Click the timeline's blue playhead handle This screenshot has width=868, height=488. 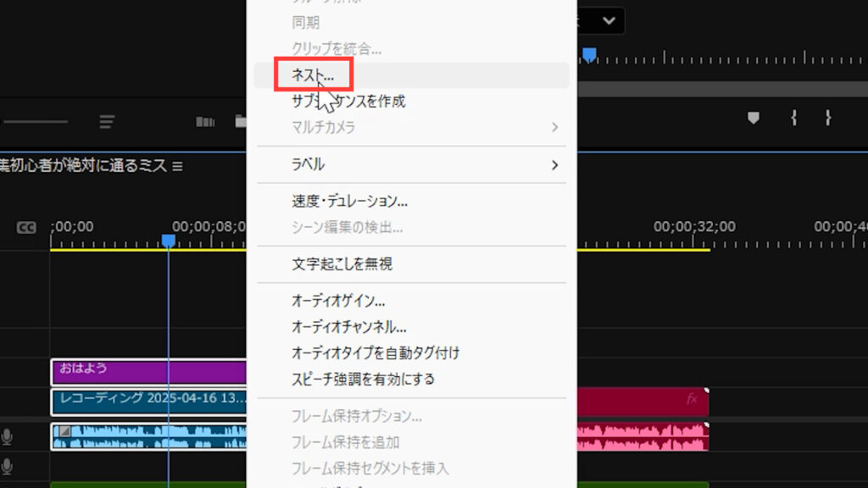coord(169,241)
